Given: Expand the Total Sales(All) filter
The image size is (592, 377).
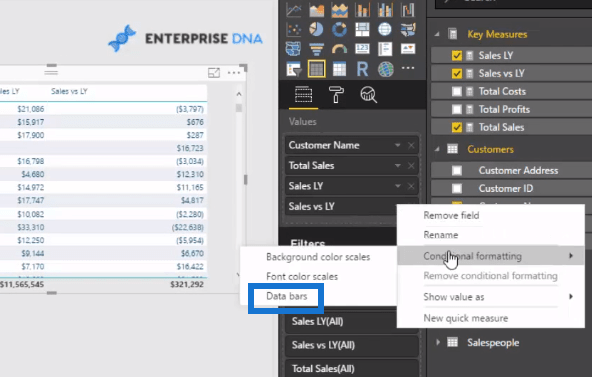Looking at the screenshot, I should (352, 369).
